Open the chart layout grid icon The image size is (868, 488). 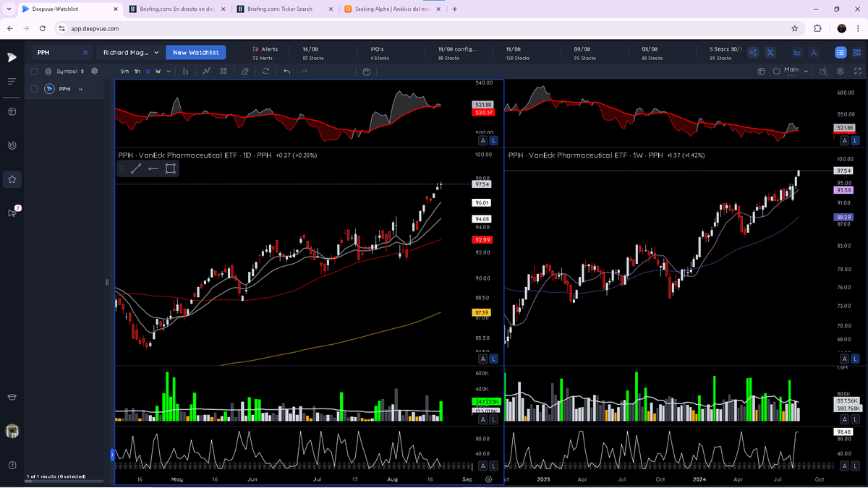[761, 71]
